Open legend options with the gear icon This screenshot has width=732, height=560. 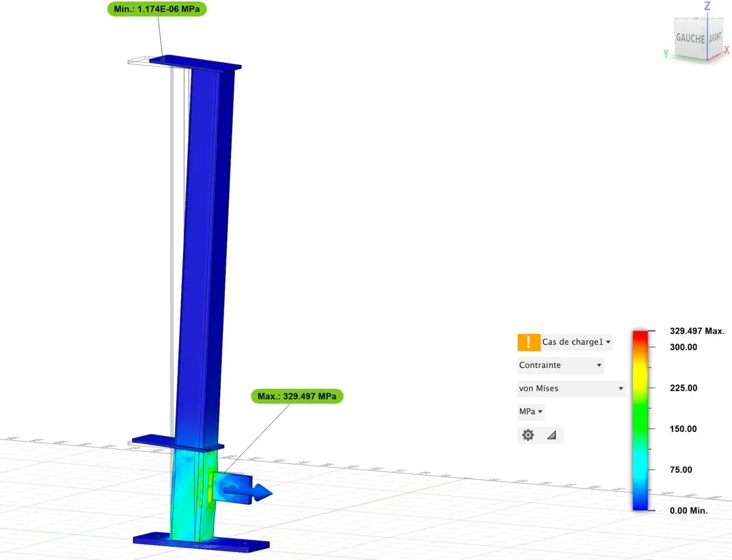pyautogui.click(x=528, y=435)
